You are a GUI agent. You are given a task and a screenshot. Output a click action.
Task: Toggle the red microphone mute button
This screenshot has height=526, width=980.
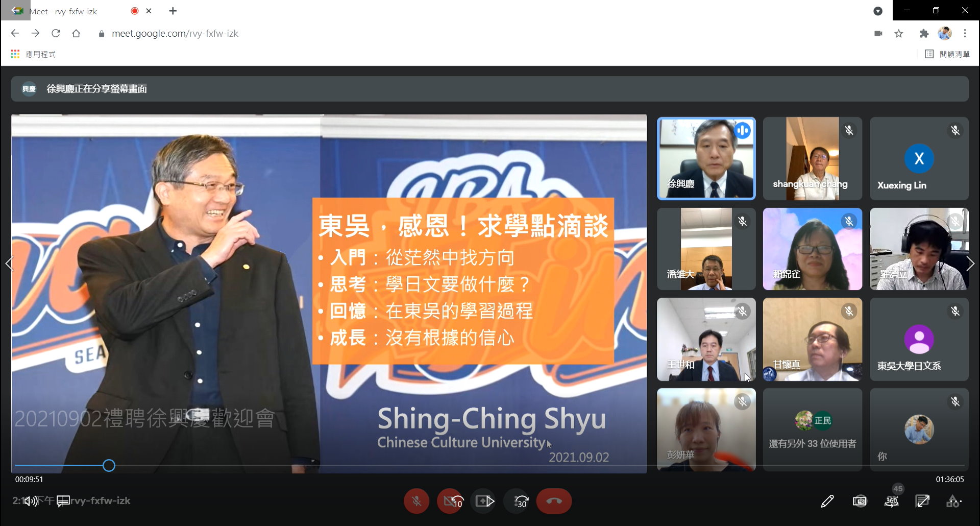coord(416,501)
